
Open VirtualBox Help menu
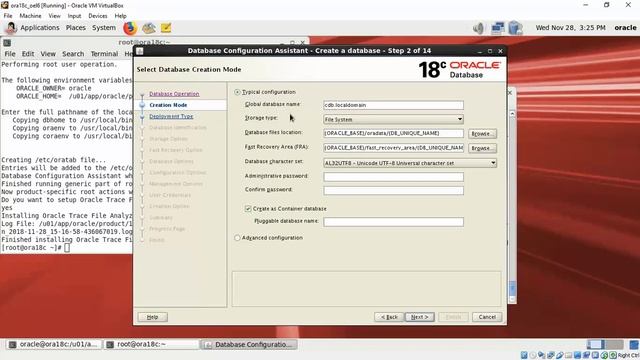tap(120, 16)
